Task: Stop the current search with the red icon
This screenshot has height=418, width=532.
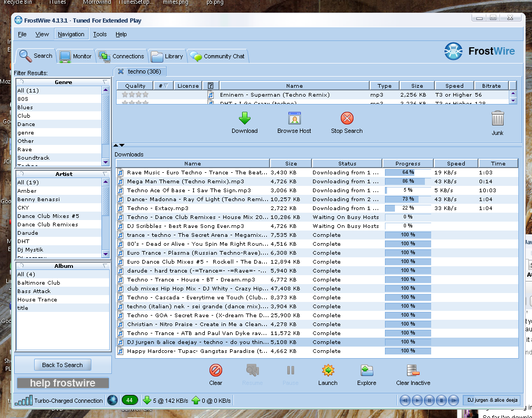Action: point(347,118)
